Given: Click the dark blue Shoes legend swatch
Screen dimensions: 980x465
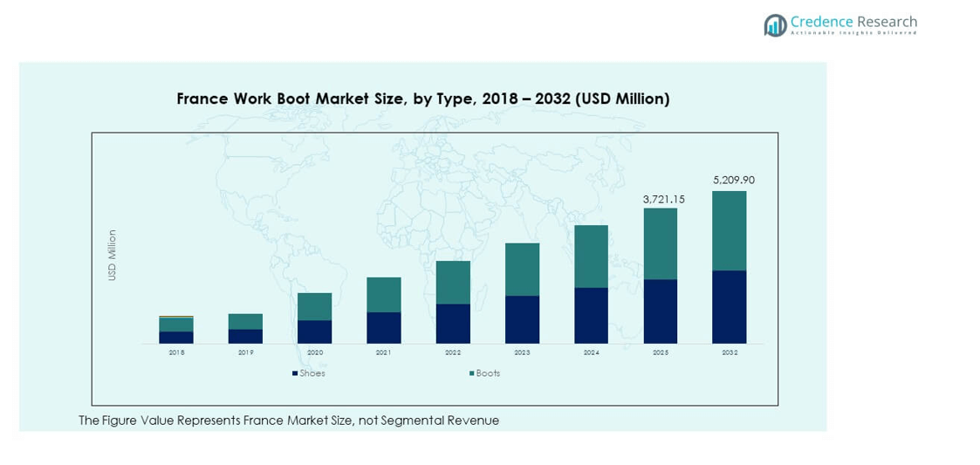Looking at the screenshot, I should point(295,373).
